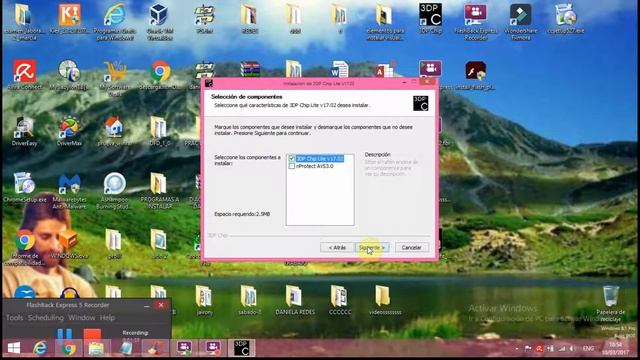Open the WINDOWS.ova desktop file

tap(69, 244)
